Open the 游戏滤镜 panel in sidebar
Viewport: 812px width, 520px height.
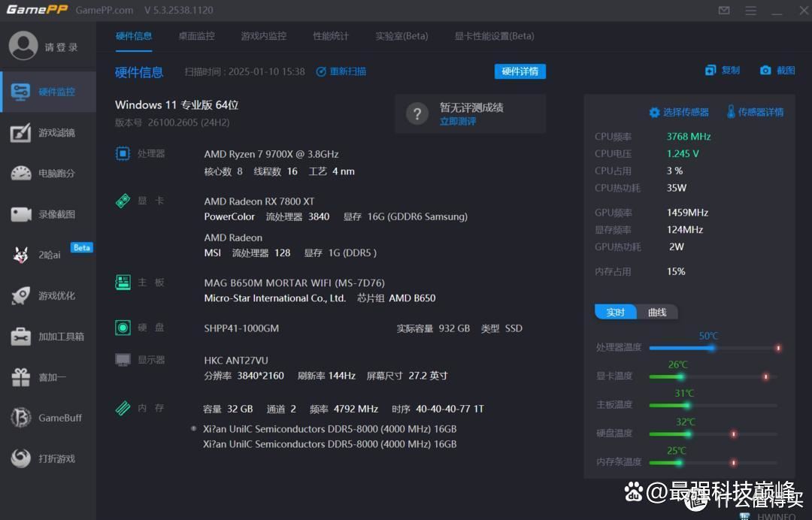[x=48, y=132]
